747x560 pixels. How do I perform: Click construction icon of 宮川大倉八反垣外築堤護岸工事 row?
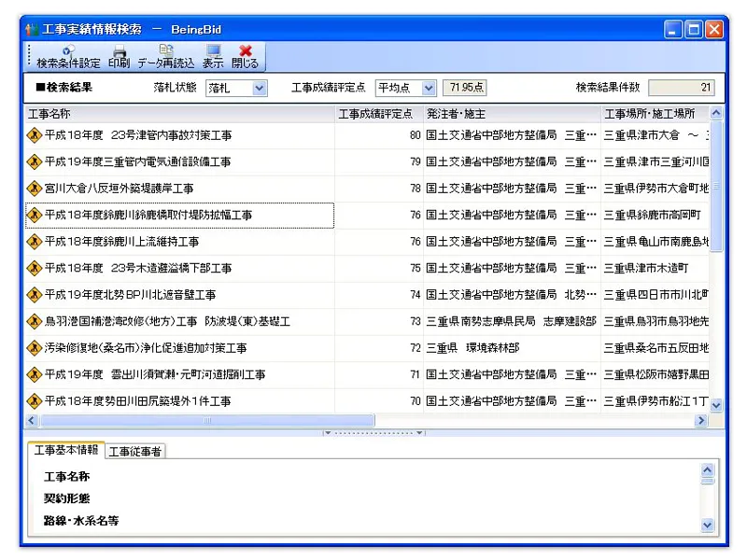35,189
